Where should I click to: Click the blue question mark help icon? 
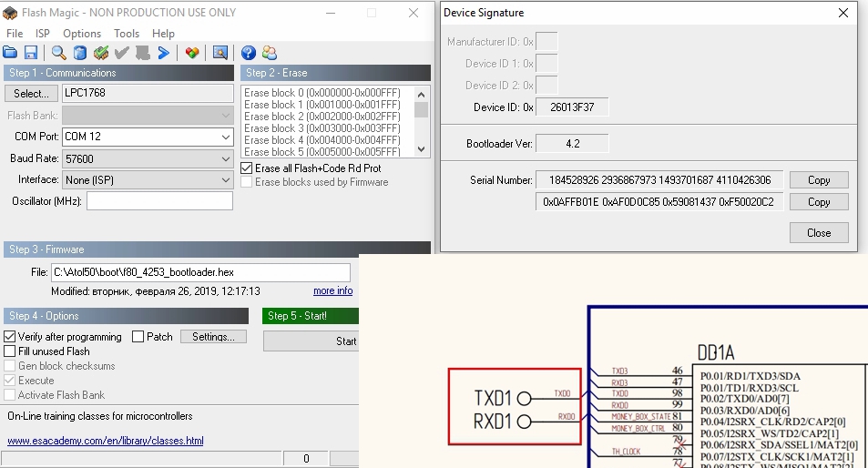point(249,53)
